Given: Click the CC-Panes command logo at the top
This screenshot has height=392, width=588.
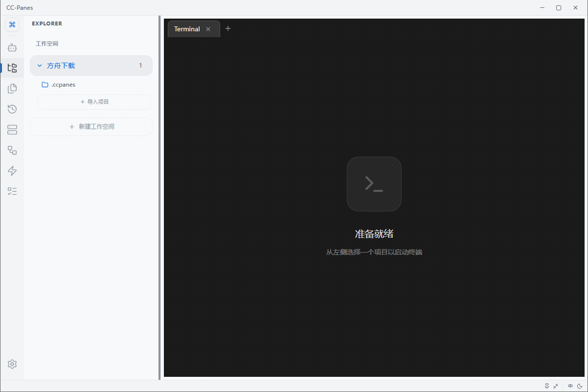Looking at the screenshot, I should (x=12, y=24).
